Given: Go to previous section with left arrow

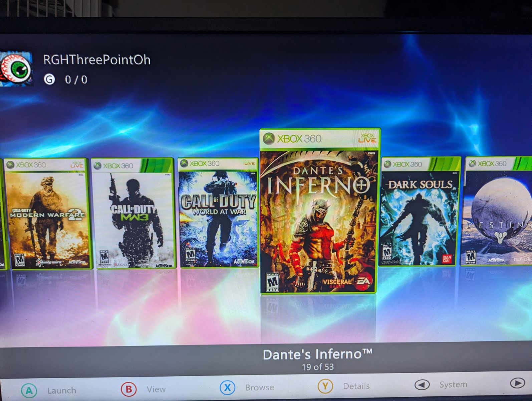Looking at the screenshot, I should pyautogui.click(x=422, y=385).
